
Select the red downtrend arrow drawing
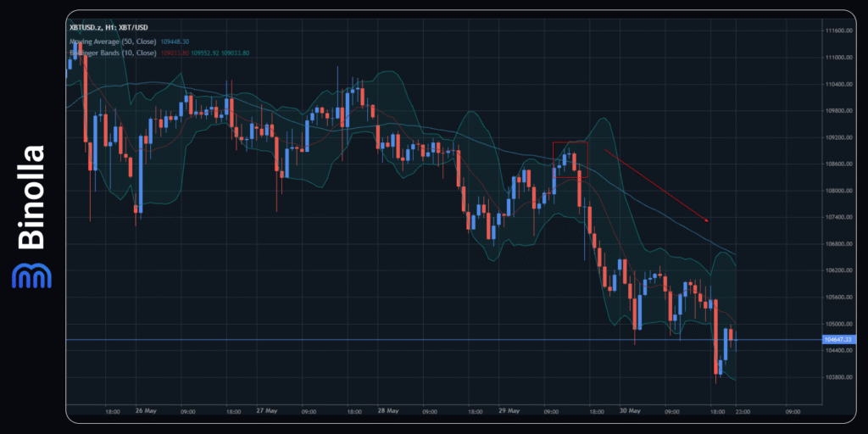[655, 185]
